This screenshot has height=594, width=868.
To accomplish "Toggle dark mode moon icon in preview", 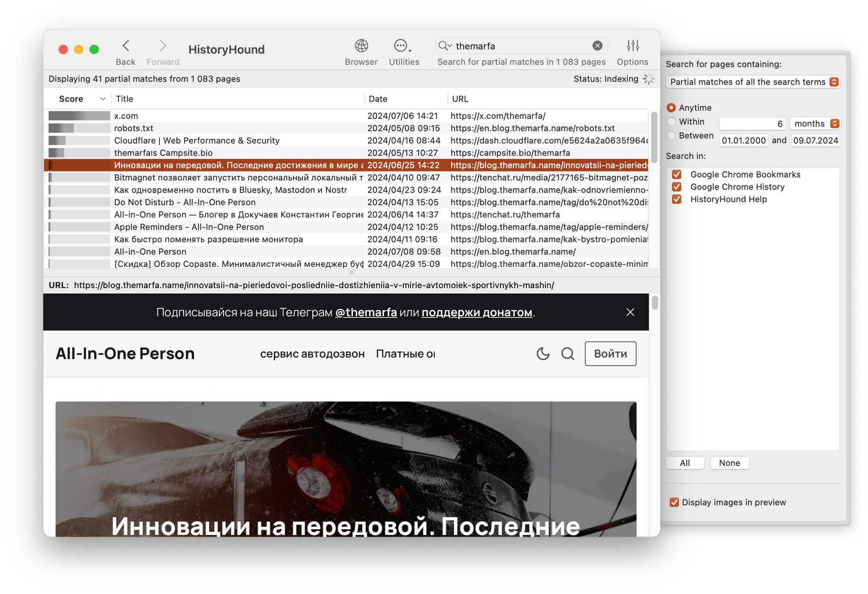I will pyautogui.click(x=543, y=354).
